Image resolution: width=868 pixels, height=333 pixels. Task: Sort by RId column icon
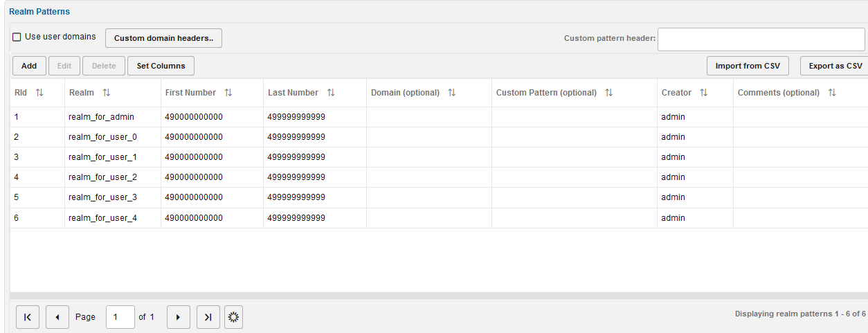[x=39, y=93]
